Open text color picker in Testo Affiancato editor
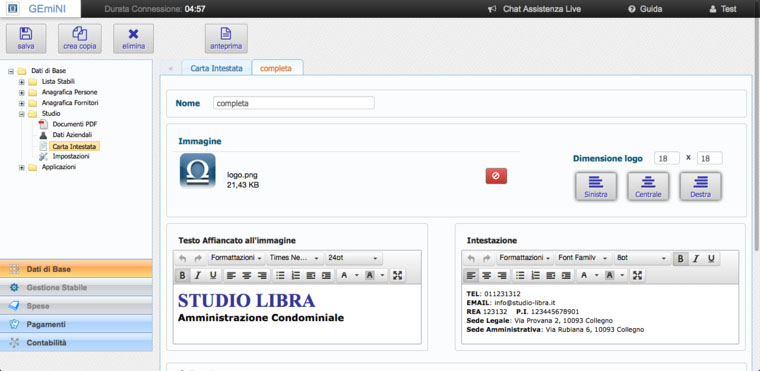The width and height of the screenshot is (760, 371). (x=344, y=275)
